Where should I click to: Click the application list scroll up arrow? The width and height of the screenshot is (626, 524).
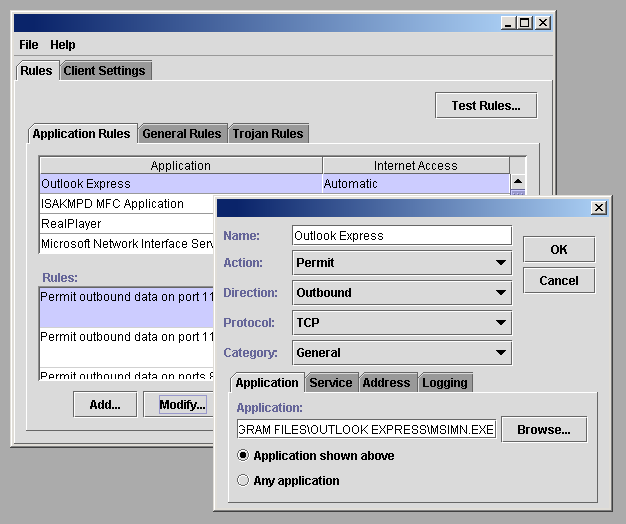pyautogui.click(x=518, y=182)
